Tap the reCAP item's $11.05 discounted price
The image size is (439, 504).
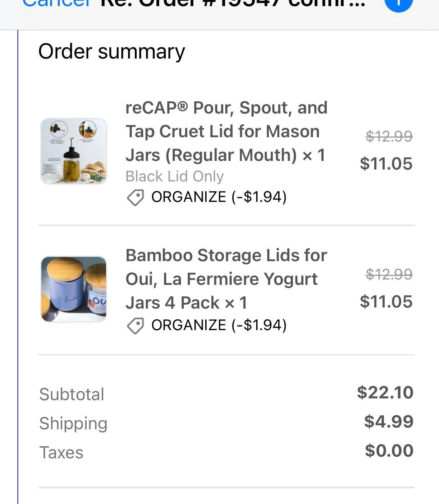pos(386,164)
